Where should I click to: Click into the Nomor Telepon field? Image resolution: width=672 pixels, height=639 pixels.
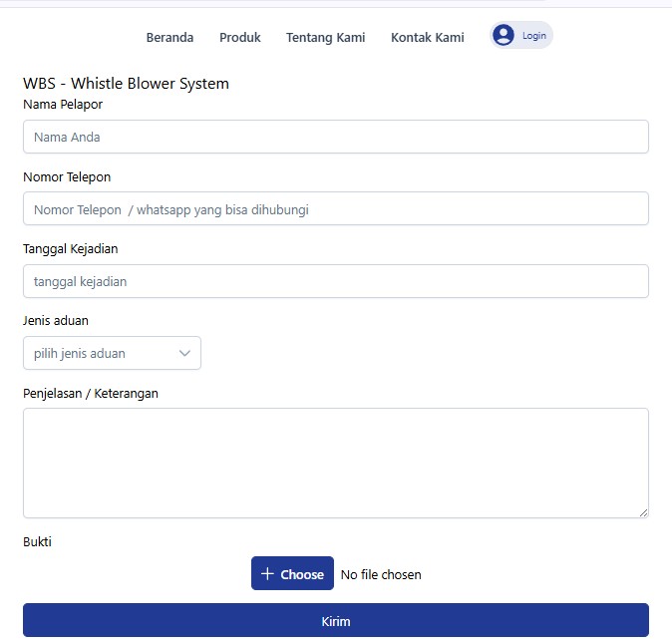pos(336,209)
